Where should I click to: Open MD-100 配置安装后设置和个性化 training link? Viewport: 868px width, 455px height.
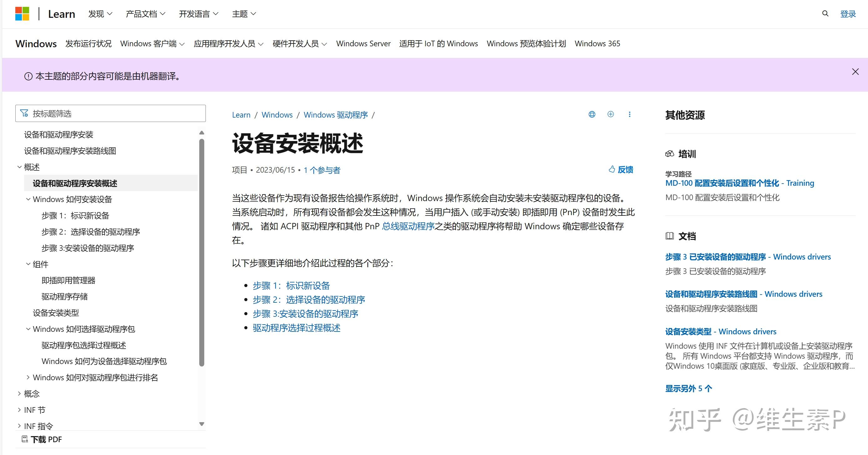pyautogui.click(x=740, y=183)
